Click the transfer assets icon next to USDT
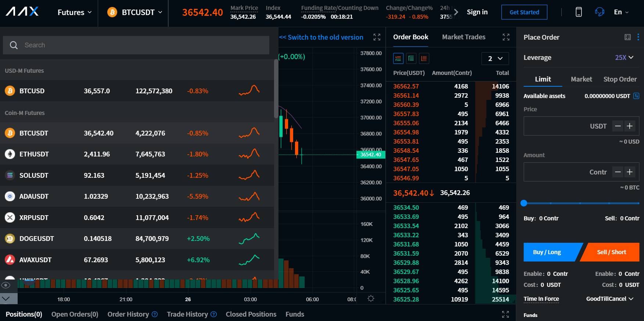The image size is (644, 321). pyautogui.click(x=636, y=96)
